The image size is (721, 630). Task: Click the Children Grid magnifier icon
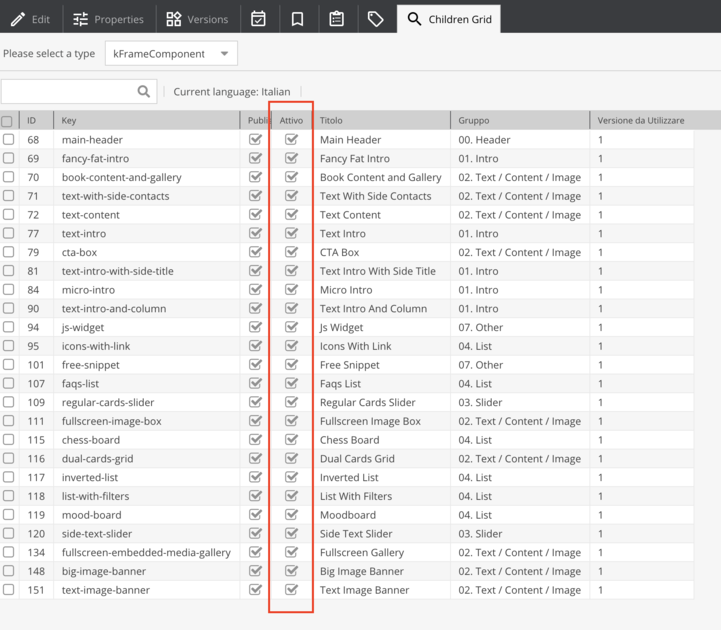[414, 19]
